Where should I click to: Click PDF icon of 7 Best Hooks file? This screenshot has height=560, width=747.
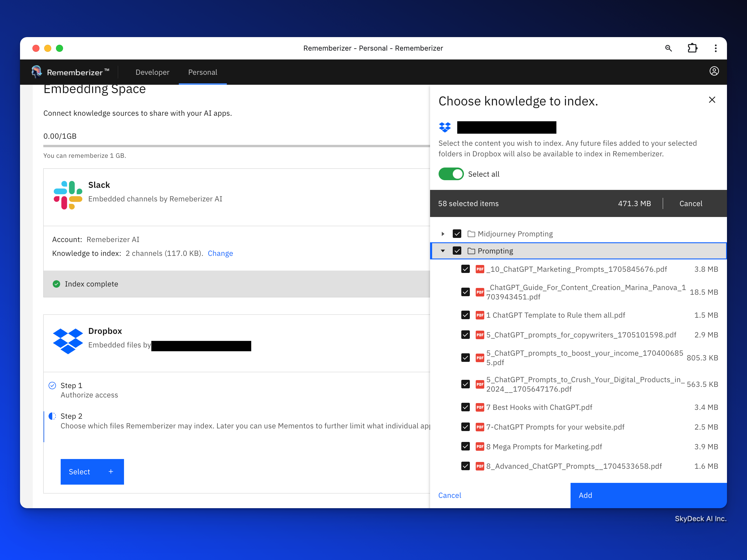click(480, 407)
